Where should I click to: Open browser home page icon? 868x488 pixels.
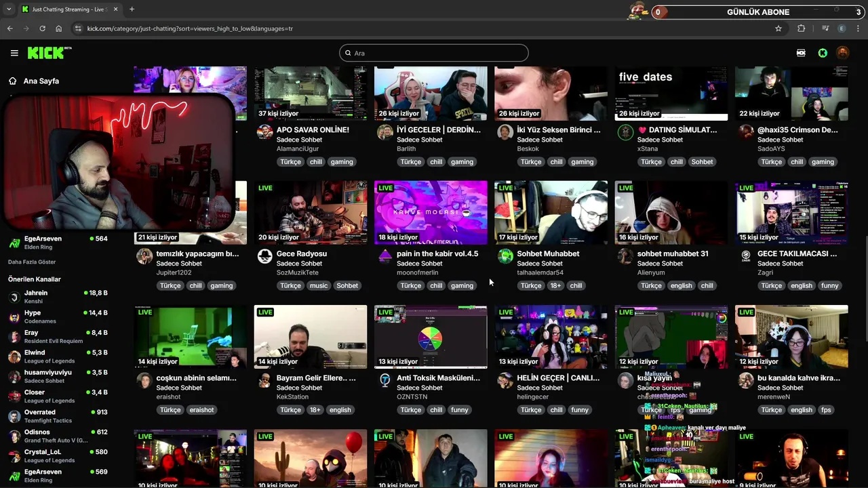point(59,28)
